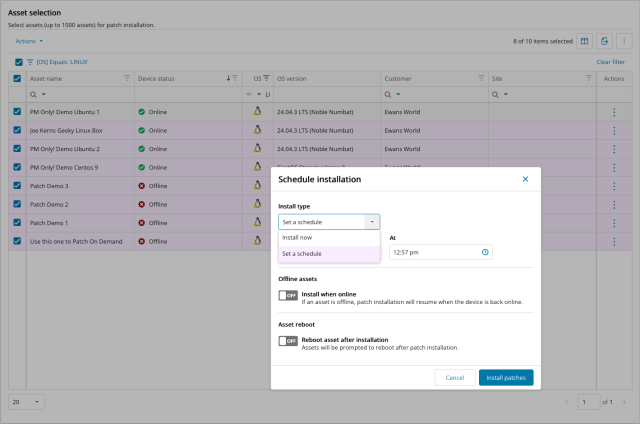Select Set a schedule option in list

click(329, 254)
